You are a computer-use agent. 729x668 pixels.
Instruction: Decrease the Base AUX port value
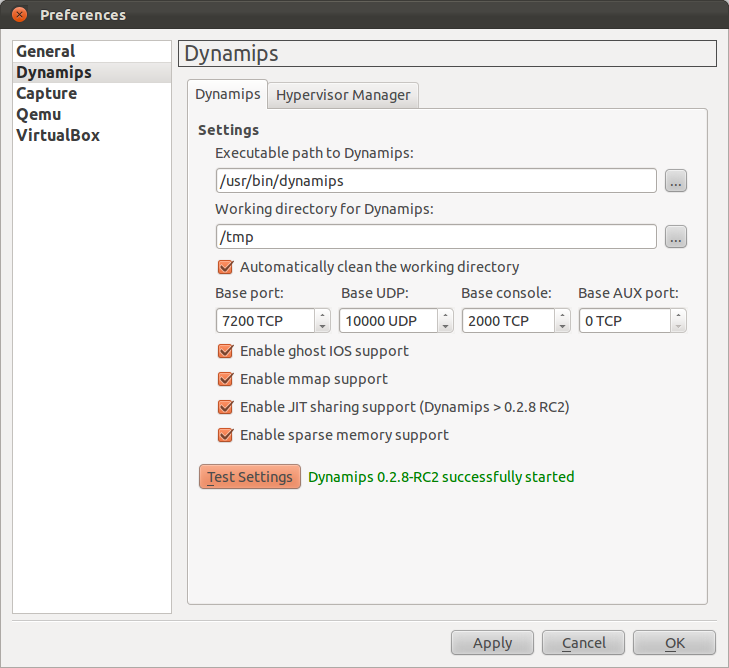tap(678, 326)
